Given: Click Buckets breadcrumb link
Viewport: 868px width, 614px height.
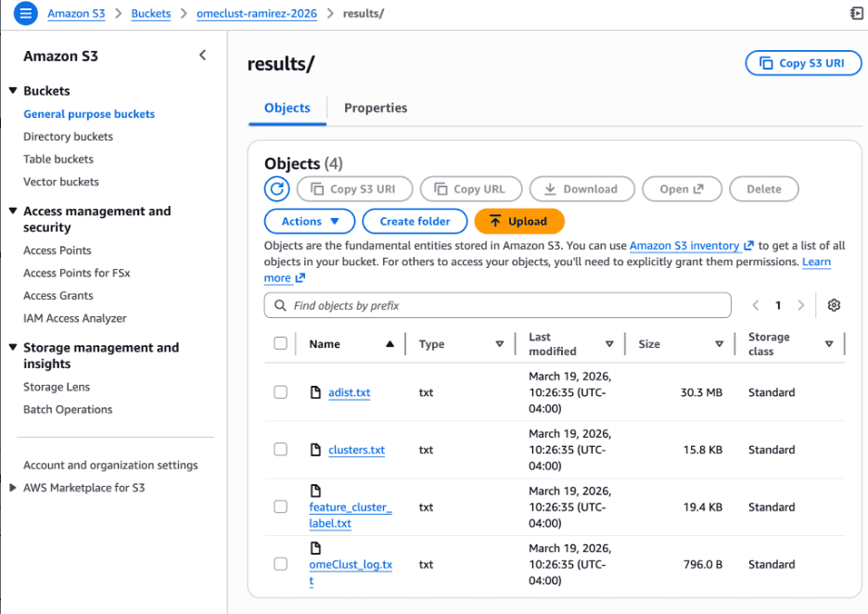Looking at the screenshot, I should (150, 13).
